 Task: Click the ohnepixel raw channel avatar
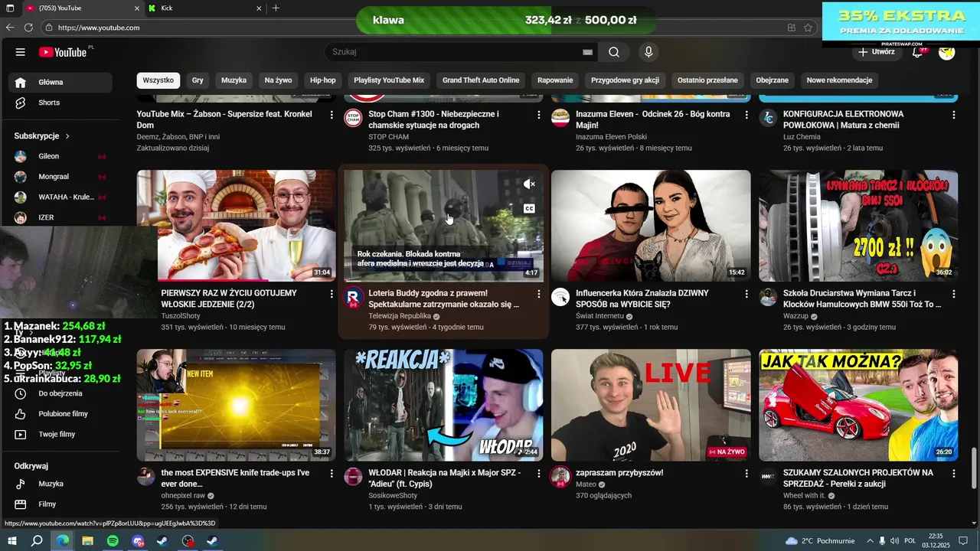146,477
